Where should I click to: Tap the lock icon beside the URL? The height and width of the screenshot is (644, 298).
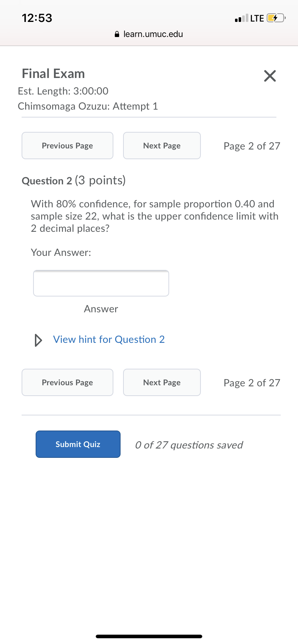pyautogui.click(x=117, y=34)
